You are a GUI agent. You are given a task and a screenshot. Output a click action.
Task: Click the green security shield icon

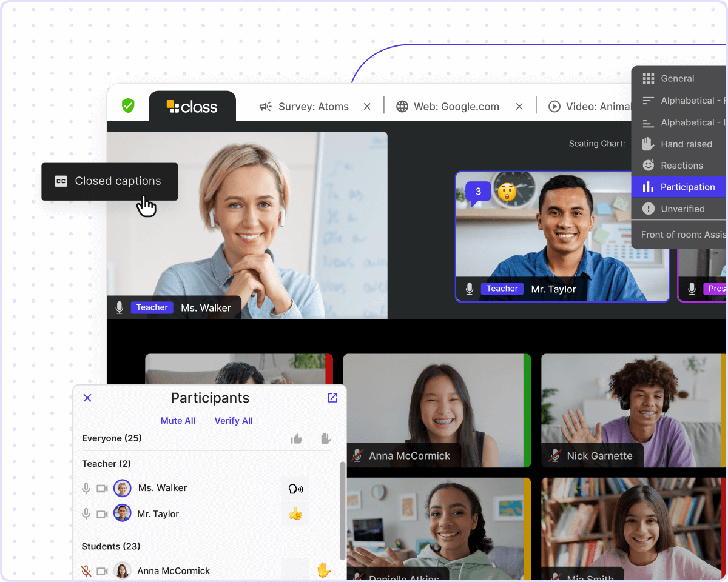pyautogui.click(x=128, y=105)
